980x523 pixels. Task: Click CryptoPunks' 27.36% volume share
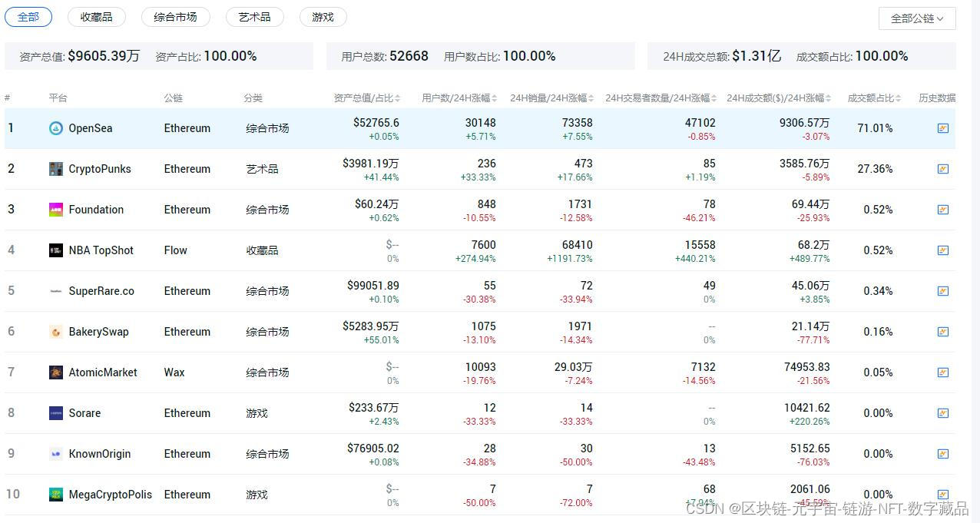click(875, 169)
